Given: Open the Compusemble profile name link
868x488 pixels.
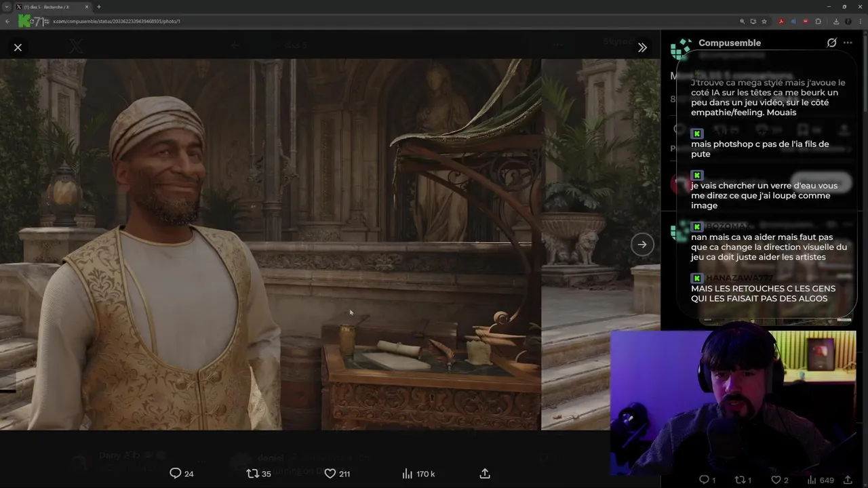Looking at the screenshot, I should click(x=730, y=43).
